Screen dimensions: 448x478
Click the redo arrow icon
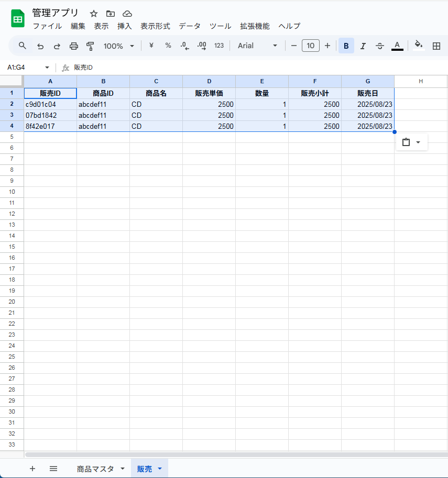[x=57, y=46]
